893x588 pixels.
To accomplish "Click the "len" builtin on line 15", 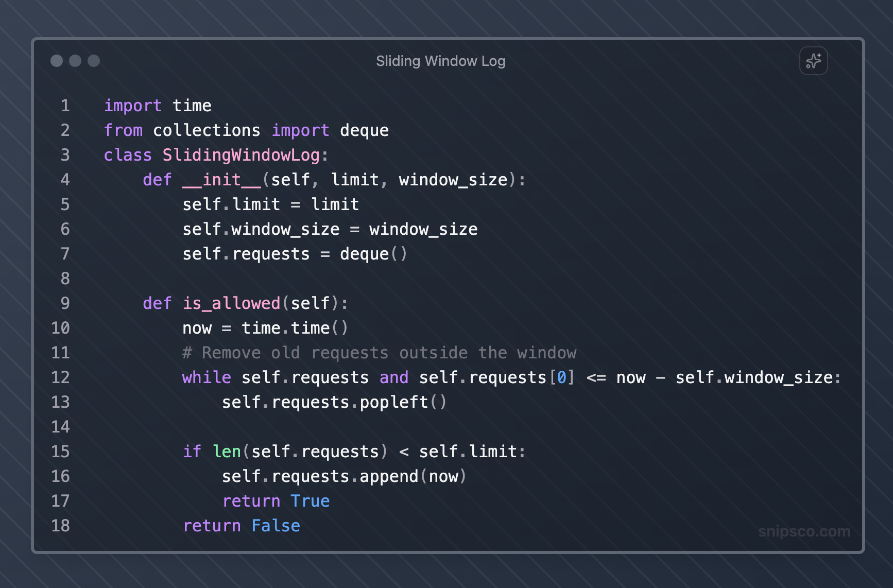I will pyautogui.click(x=227, y=452).
